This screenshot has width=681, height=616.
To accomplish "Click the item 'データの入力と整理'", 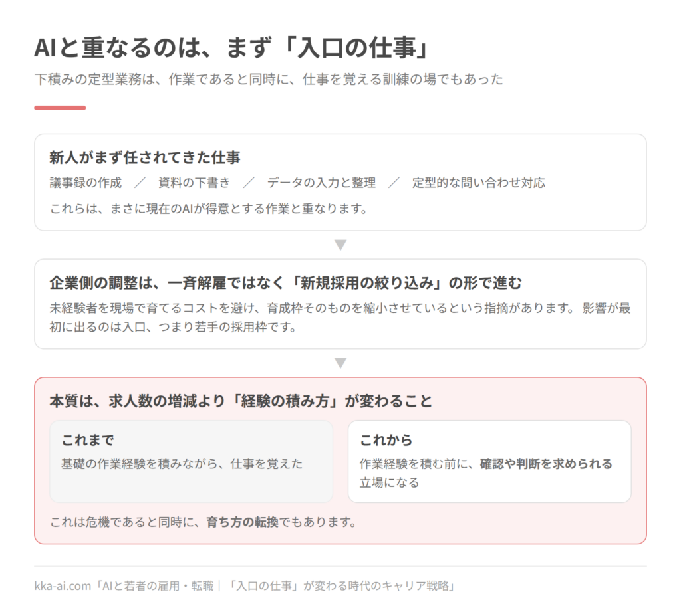I will tap(321, 183).
